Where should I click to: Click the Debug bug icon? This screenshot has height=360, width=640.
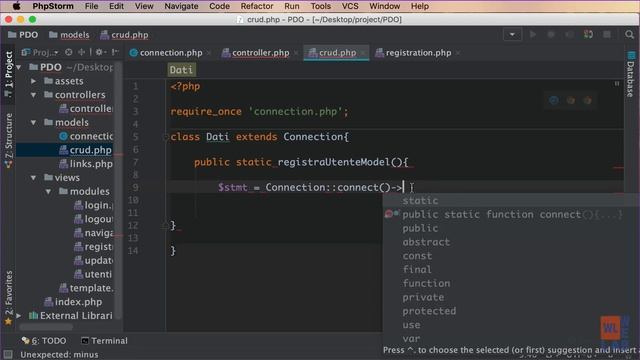pyautogui.click(x=551, y=35)
